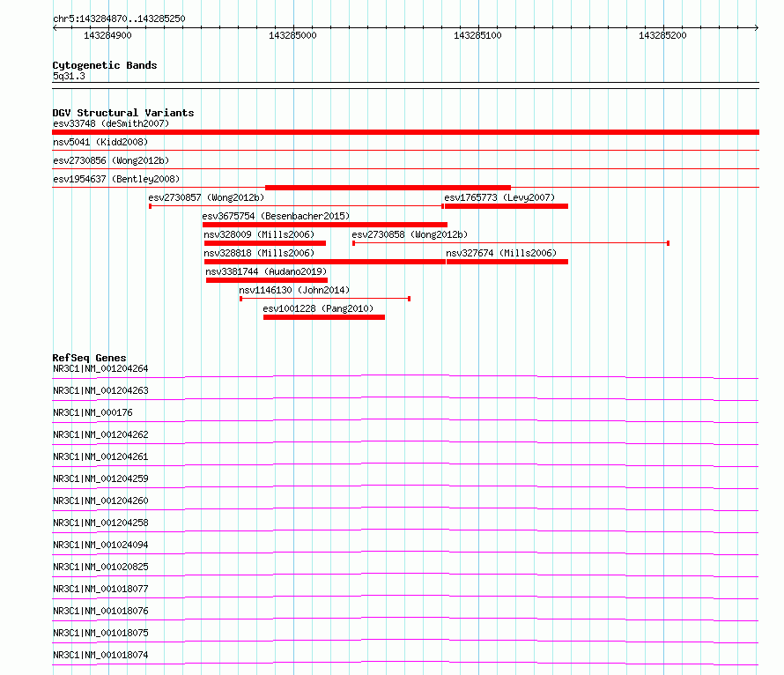Open NR3C1|NM_001204263 transcript
This screenshot has height=675, width=784.
pos(100,390)
